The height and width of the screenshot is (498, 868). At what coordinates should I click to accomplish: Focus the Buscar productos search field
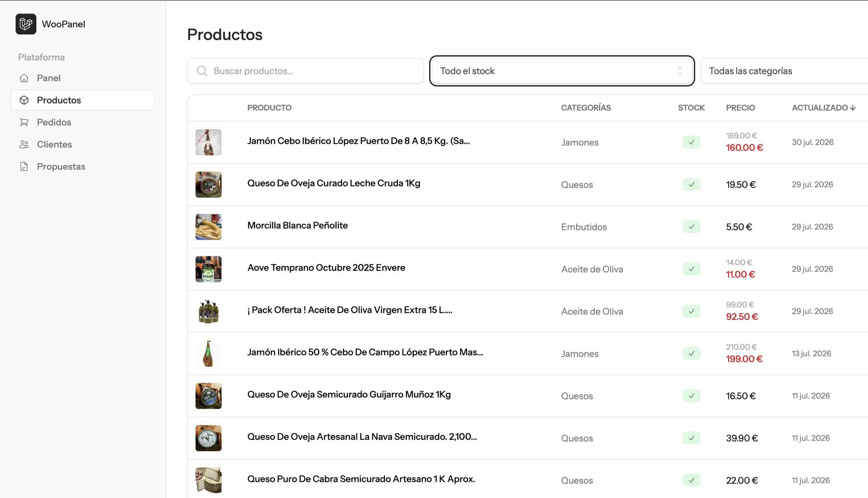tap(305, 71)
